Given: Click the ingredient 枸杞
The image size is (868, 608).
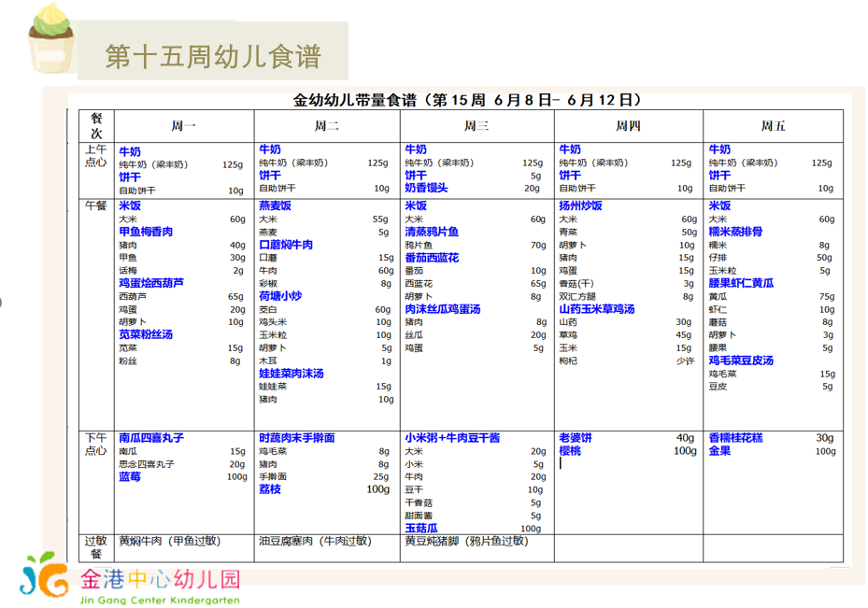Looking at the screenshot, I should [x=568, y=361].
